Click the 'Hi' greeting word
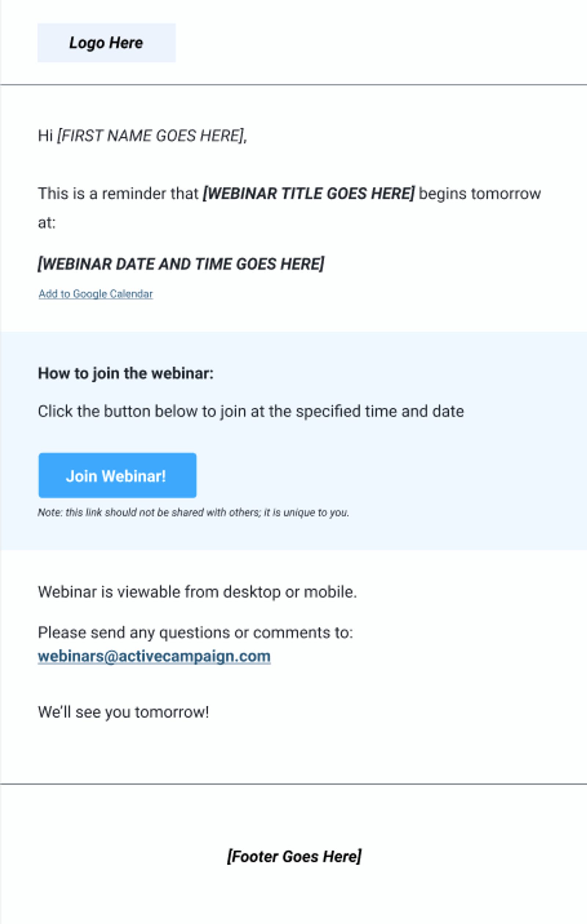 [45, 136]
